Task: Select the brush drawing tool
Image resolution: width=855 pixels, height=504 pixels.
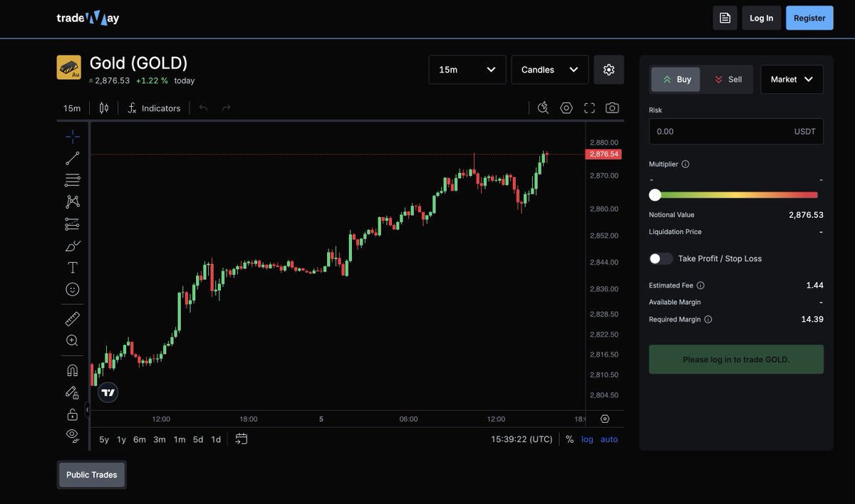Action: tap(71, 246)
